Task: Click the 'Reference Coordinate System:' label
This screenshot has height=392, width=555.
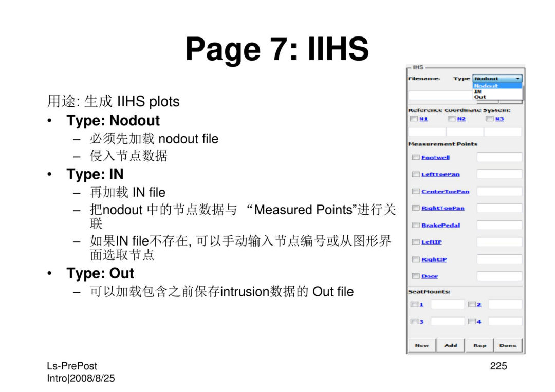Action: [459, 110]
